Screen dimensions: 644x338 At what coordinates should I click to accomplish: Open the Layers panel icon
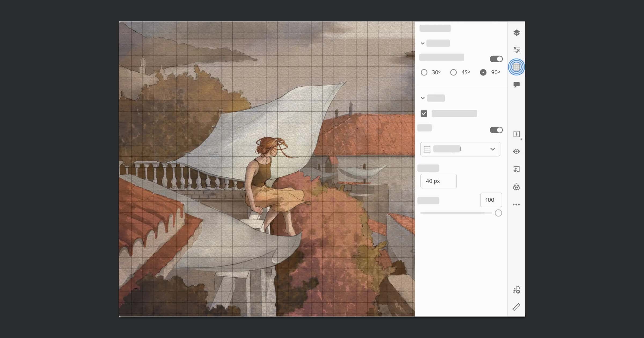(516, 33)
